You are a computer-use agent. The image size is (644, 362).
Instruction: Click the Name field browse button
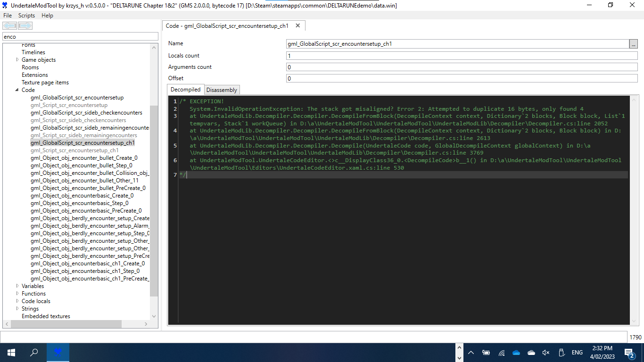point(634,43)
